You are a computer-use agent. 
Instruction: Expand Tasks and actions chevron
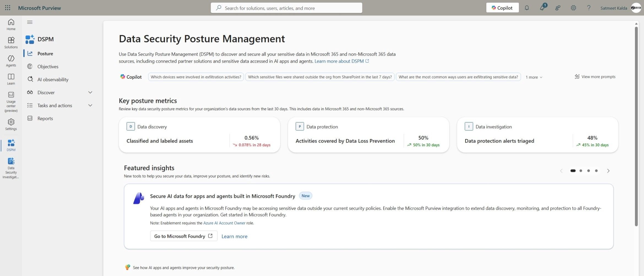tap(90, 105)
